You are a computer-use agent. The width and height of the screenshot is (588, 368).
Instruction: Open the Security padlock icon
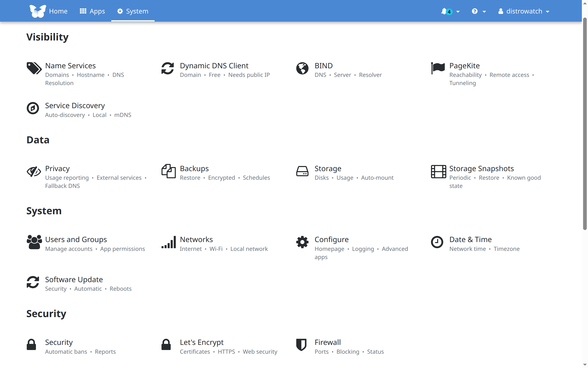coord(31,345)
